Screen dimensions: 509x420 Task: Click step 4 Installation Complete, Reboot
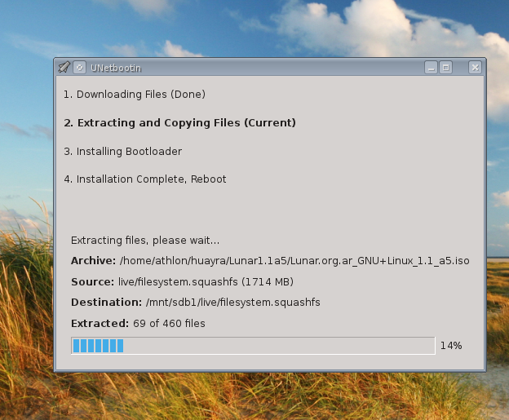pos(145,179)
